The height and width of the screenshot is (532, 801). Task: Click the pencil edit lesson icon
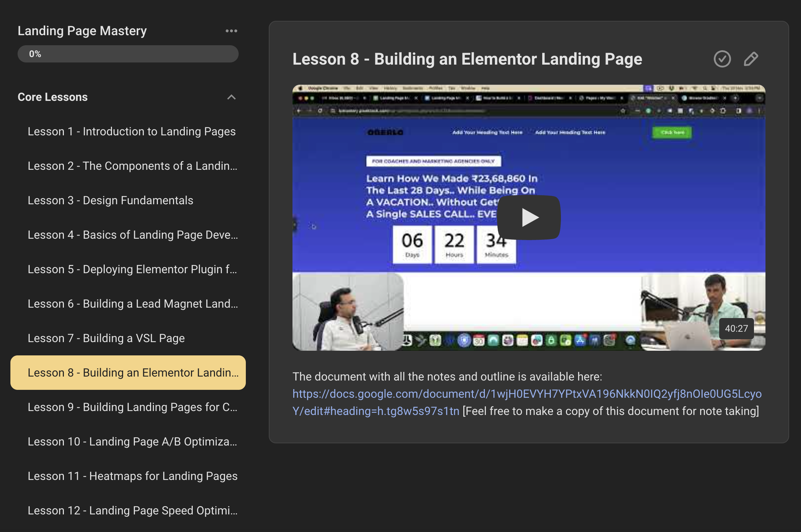(x=751, y=59)
